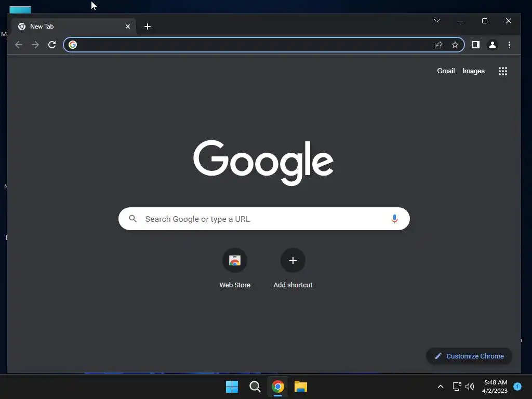532x399 pixels.
Task: Open the Windows Start menu
Action: (232, 387)
